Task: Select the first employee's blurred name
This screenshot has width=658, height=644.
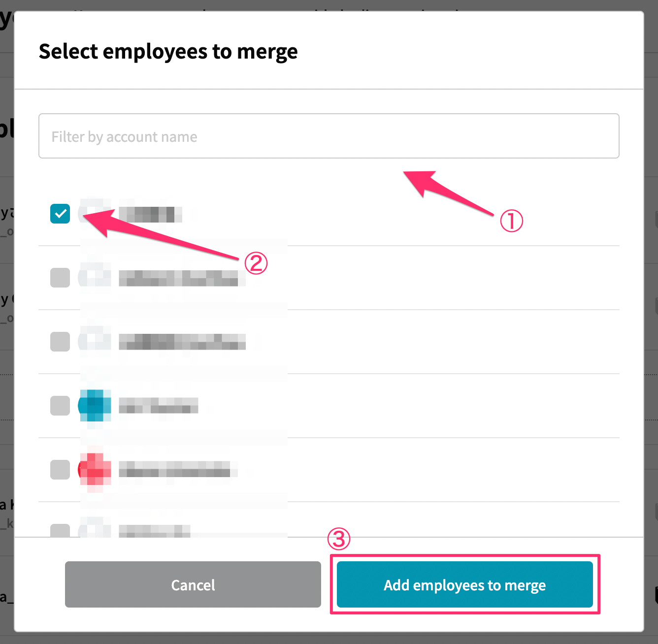Action: 151,214
